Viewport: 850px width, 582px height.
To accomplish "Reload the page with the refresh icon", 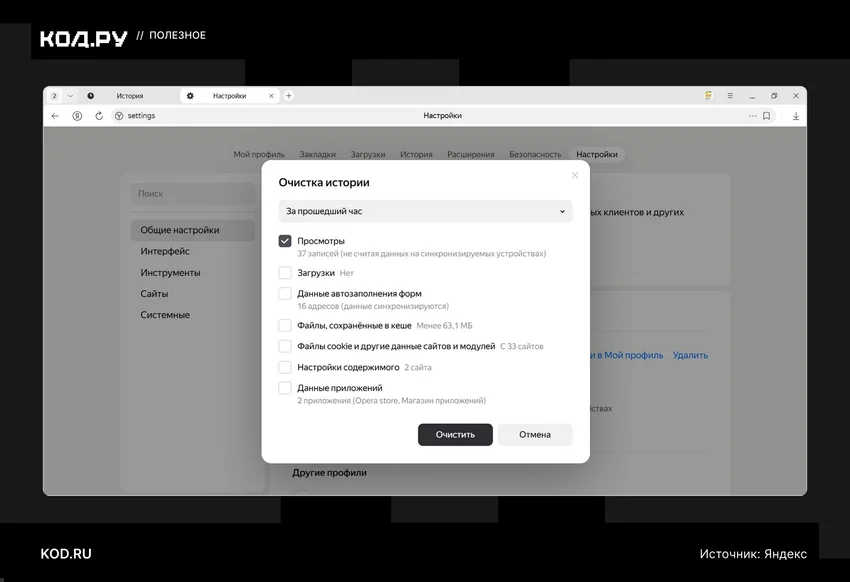I will [99, 116].
